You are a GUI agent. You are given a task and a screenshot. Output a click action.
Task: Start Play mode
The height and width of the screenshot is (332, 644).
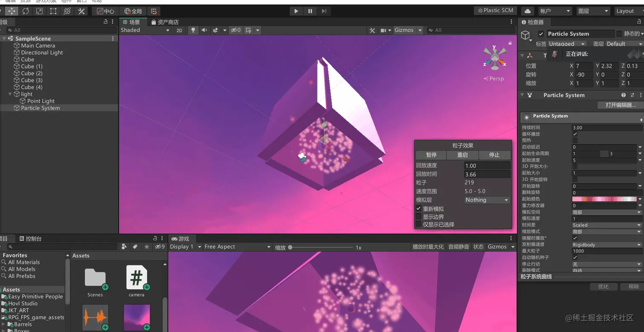click(296, 11)
